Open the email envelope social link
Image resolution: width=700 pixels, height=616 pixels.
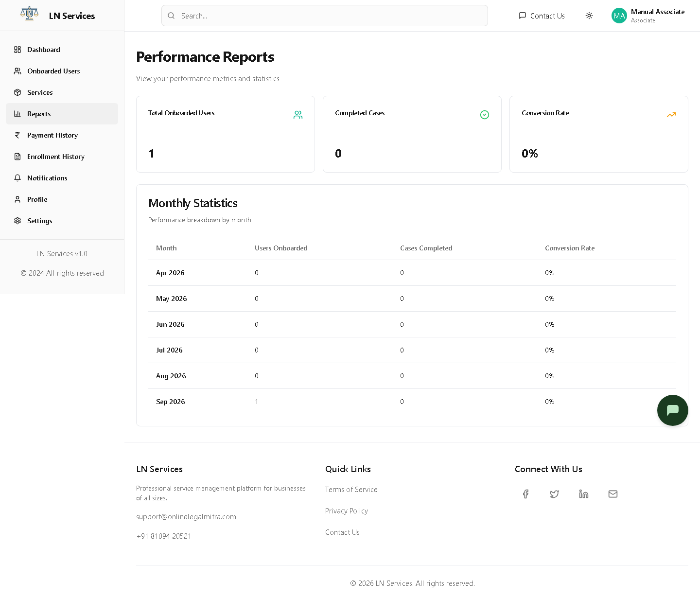click(613, 494)
